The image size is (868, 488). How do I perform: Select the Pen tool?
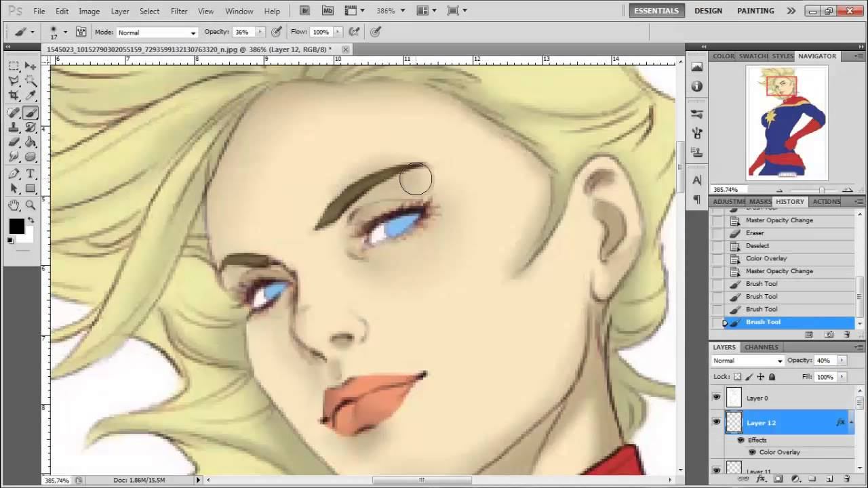14,174
